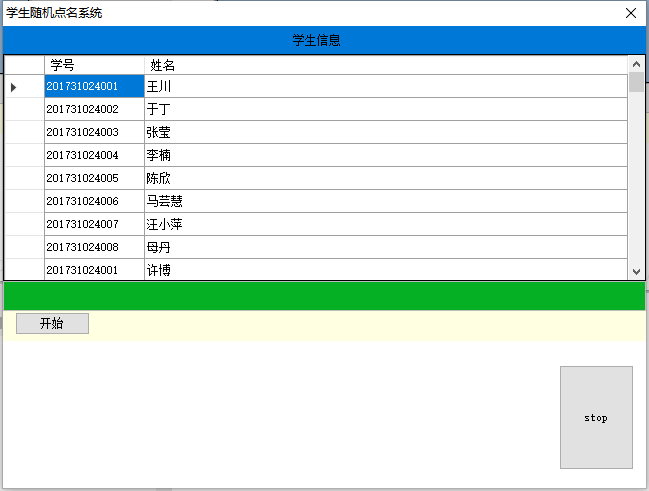The width and height of the screenshot is (649, 491).
Task: Select cell 201731024008
Action: [x=94, y=247]
